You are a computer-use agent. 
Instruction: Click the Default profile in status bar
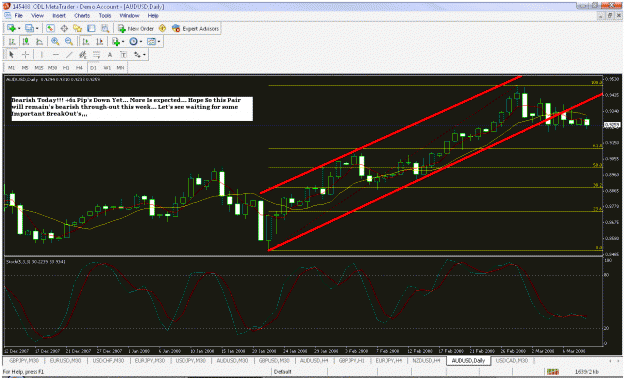click(283, 372)
